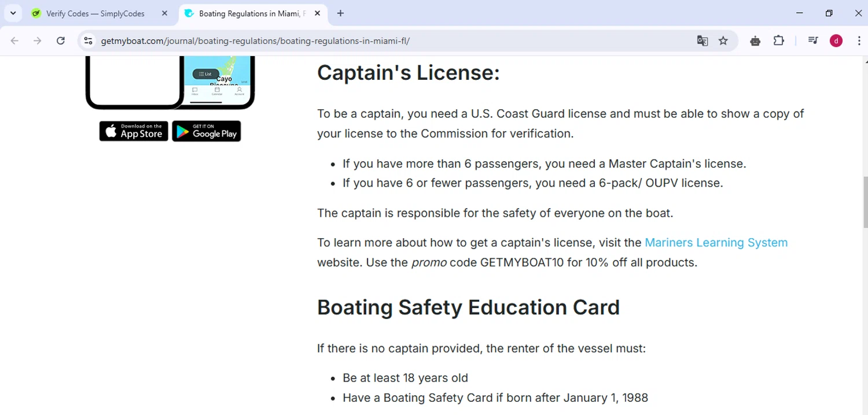Click the page vertical scrollbar thumb
The image size is (868, 415).
click(x=865, y=202)
